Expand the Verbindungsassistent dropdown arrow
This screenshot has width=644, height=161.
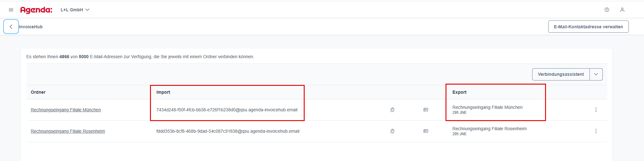point(596,75)
